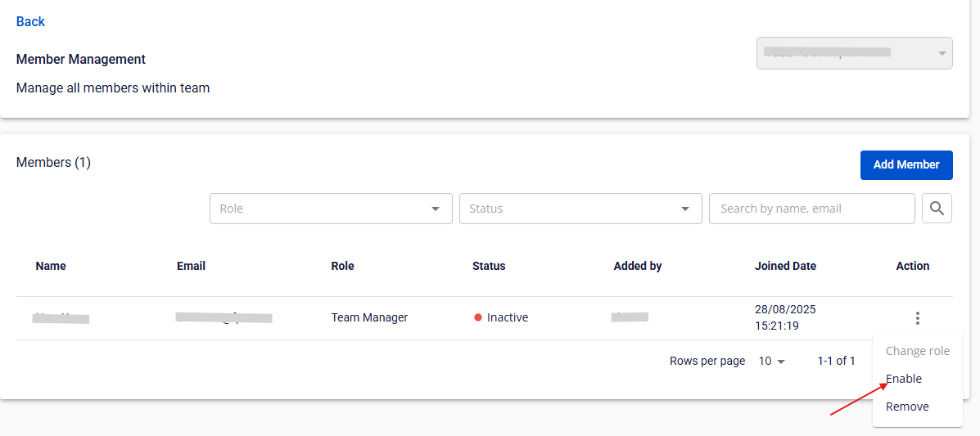Screen dimensions: 980x436
Task: Open the team selector in Member Management header
Action: point(854,53)
